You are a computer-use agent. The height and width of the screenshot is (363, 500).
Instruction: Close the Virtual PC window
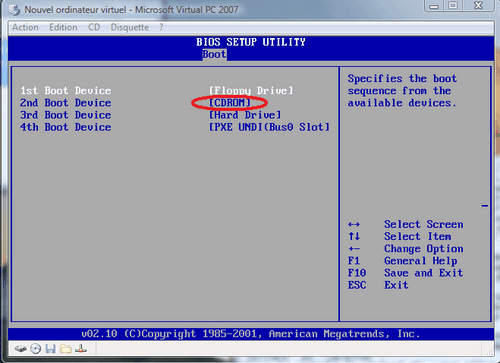pyautogui.click(x=478, y=6)
